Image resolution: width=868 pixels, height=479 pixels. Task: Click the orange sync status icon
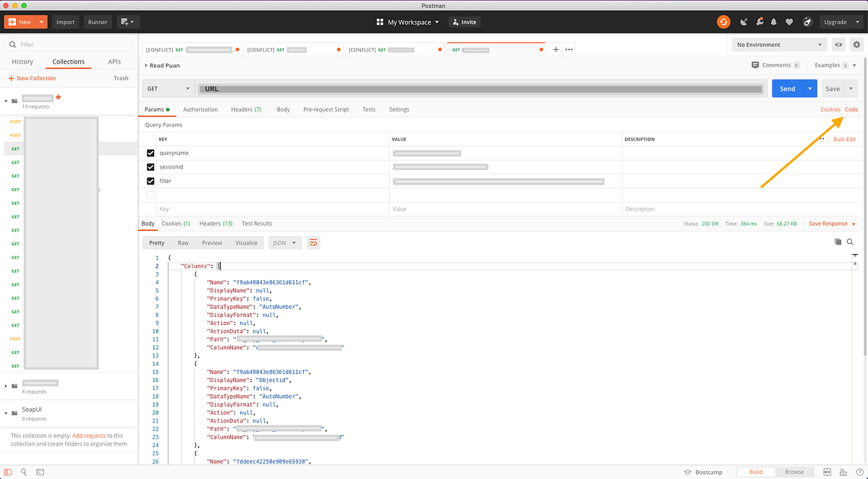point(723,22)
